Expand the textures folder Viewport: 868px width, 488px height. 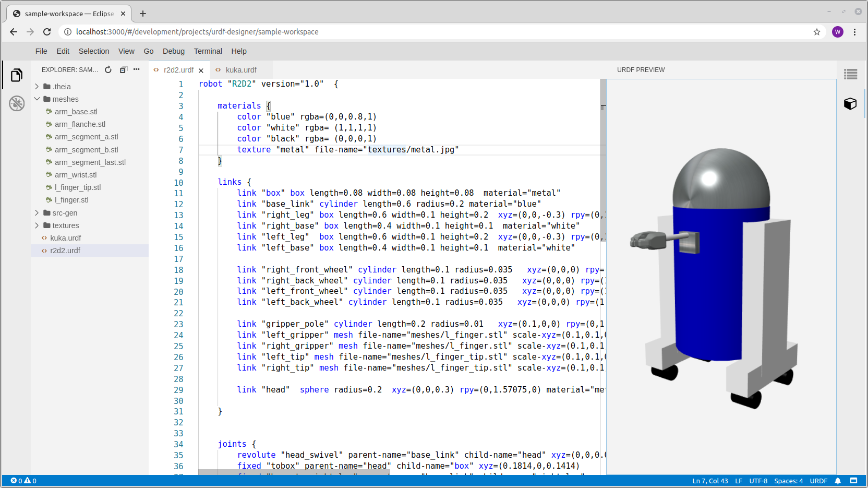click(x=37, y=225)
